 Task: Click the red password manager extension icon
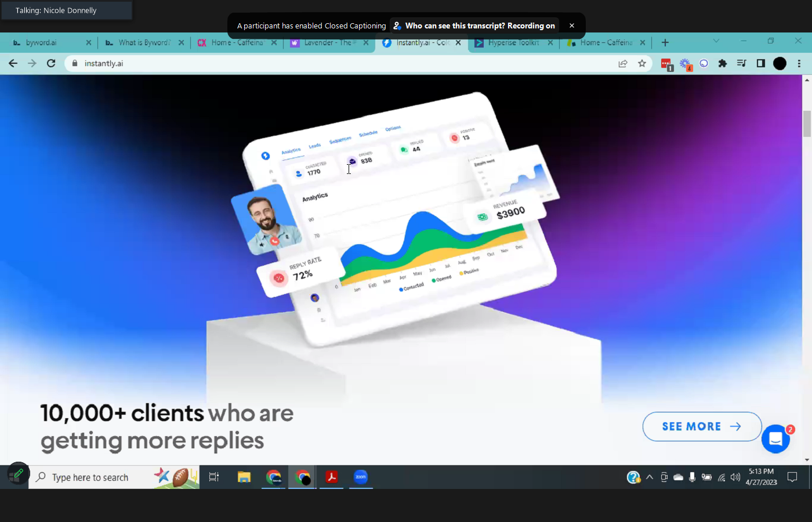[666, 64]
